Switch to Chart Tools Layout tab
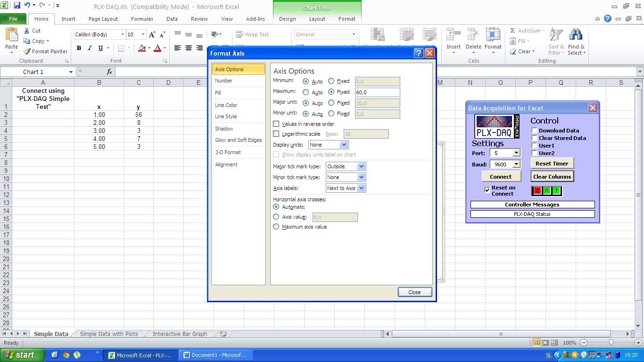Screen dimensions: 644x362 (317, 19)
